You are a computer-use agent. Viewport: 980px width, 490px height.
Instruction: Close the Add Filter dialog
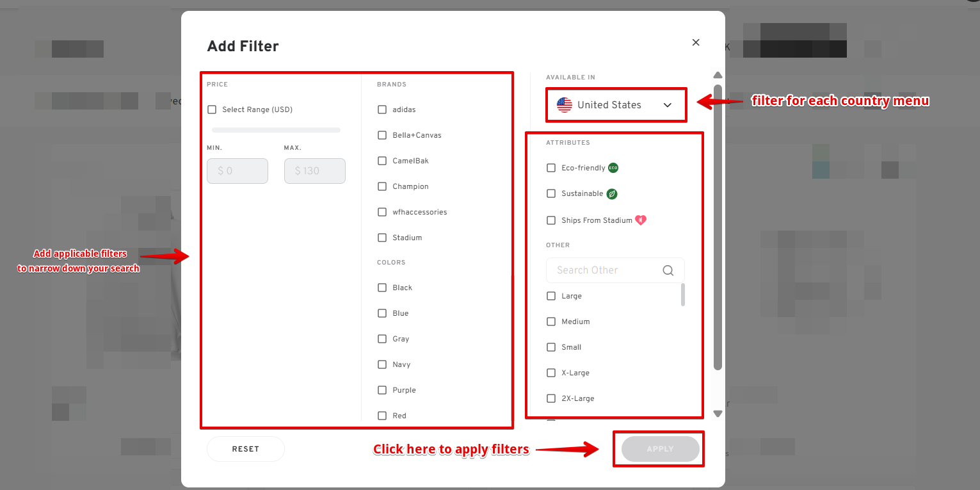696,42
